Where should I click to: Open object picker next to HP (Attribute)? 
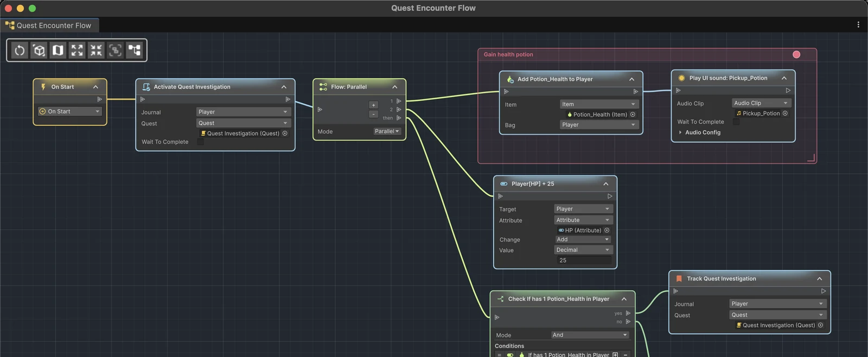607,230
